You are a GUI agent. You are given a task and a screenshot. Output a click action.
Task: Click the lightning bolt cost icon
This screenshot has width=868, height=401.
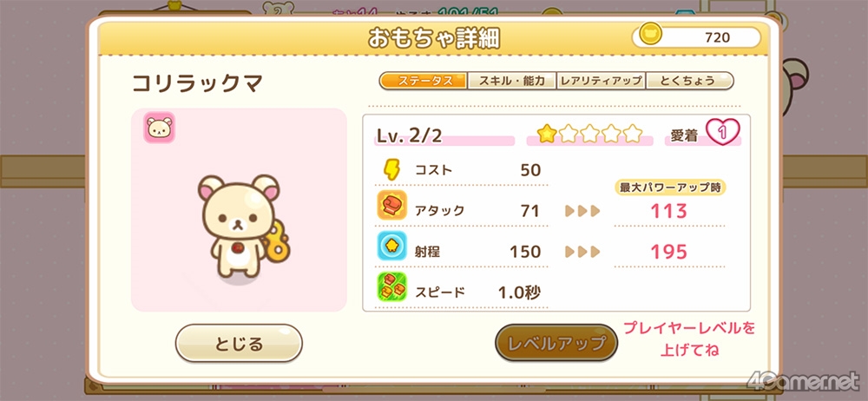point(391,170)
